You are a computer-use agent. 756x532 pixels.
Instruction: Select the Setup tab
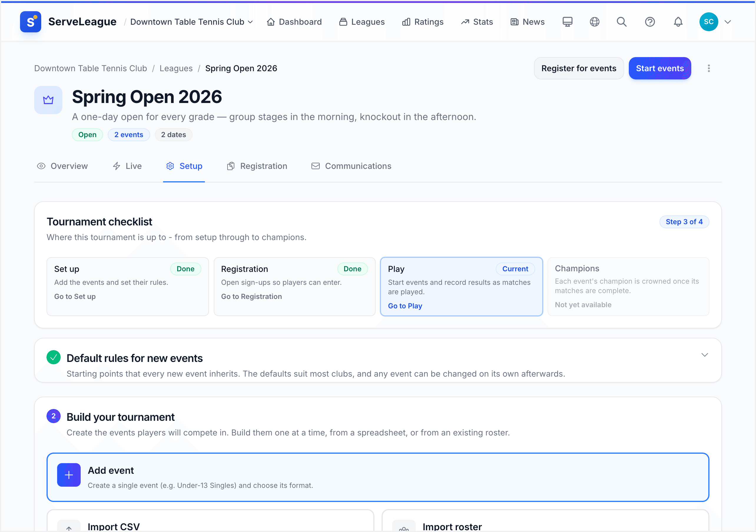(184, 166)
